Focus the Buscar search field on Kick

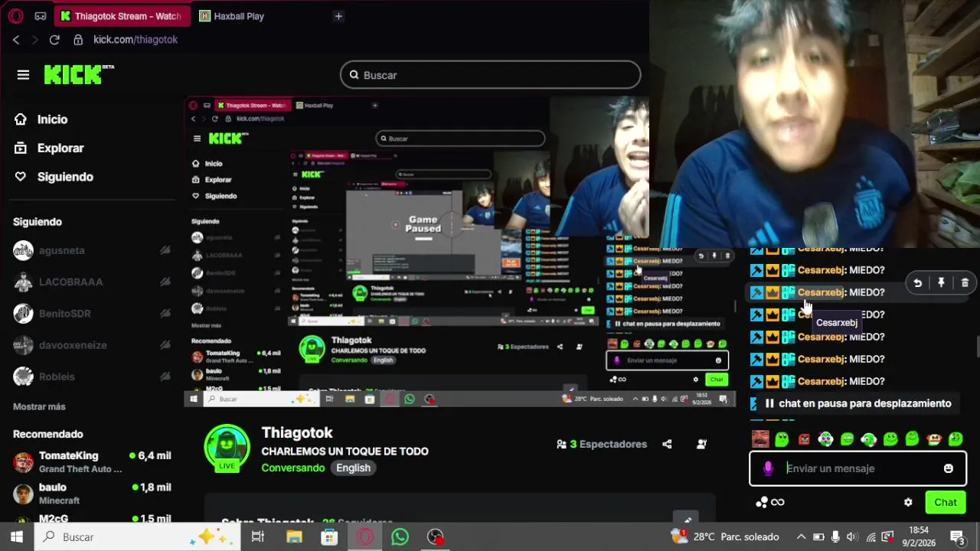pos(490,75)
